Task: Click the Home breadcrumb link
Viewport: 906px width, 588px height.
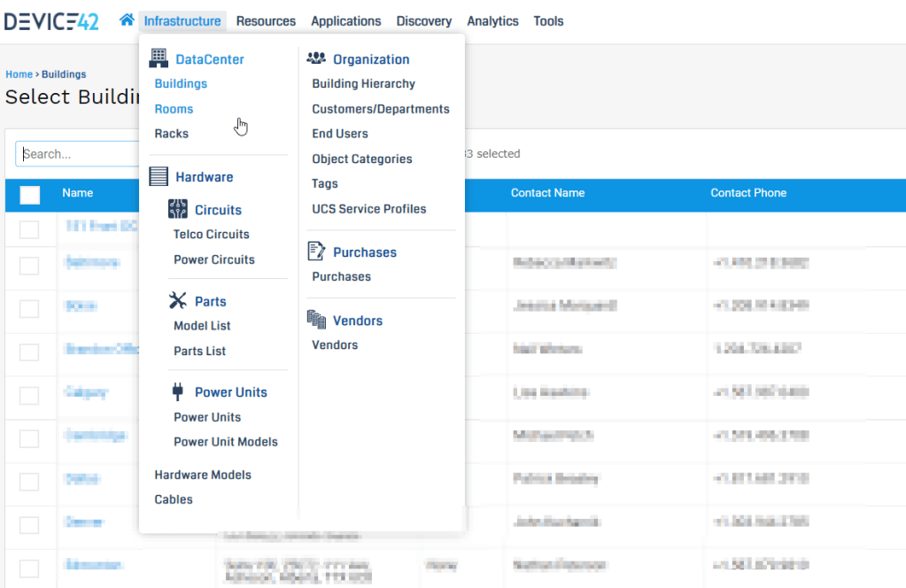Action: pyautogui.click(x=19, y=74)
